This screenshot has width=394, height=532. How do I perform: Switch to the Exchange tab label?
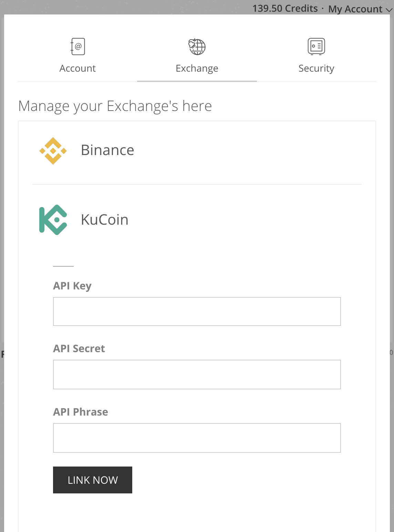[197, 69]
